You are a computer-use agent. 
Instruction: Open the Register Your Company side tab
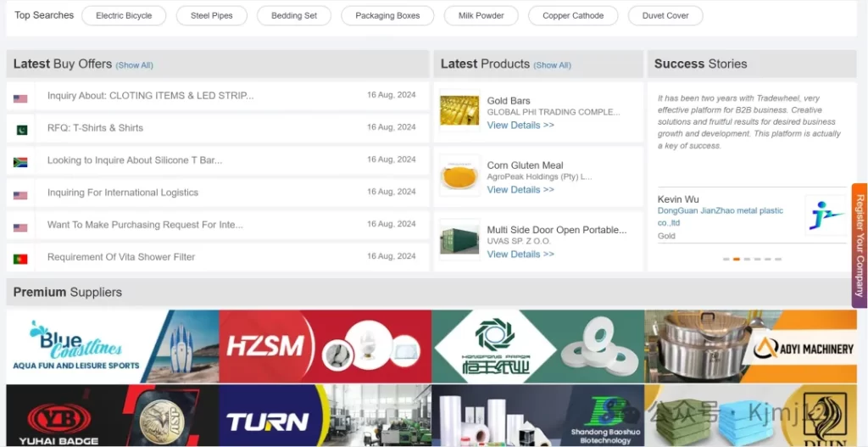tap(860, 246)
